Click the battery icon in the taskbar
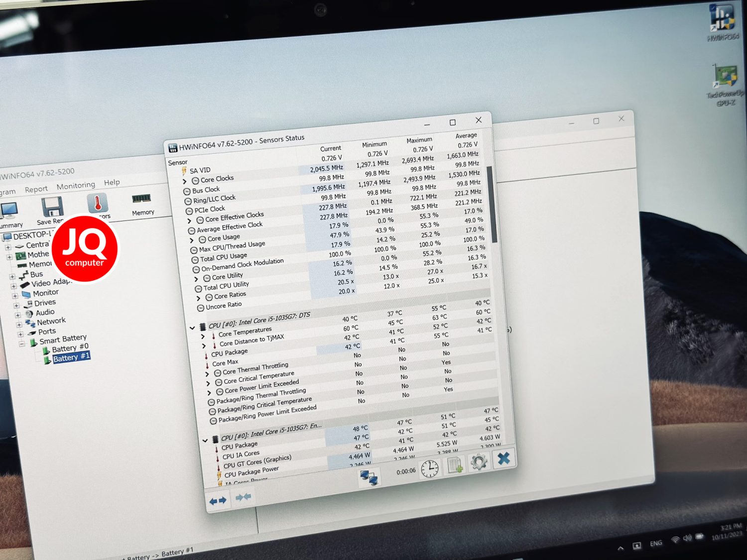747x560 pixels. point(700,536)
